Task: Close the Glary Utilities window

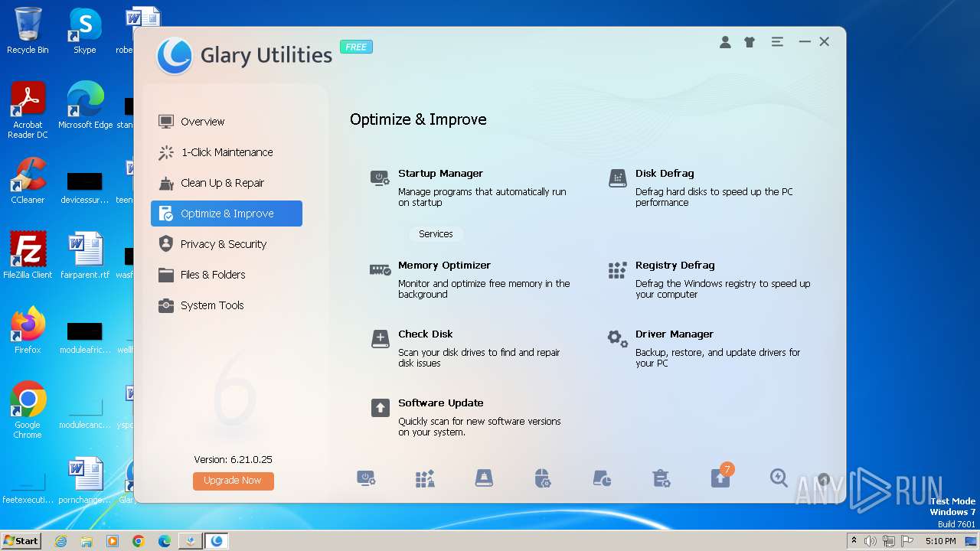Action: [x=825, y=42]
